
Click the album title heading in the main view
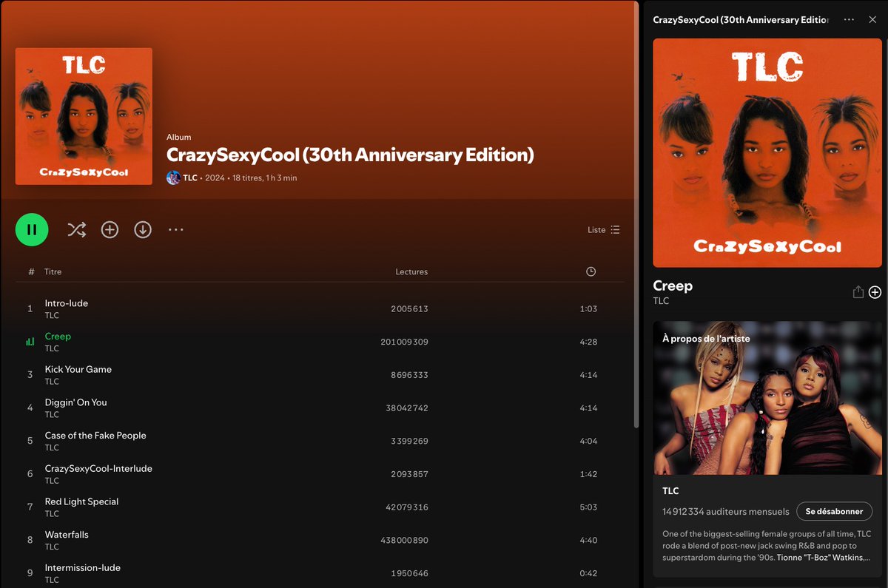pos(350,155)
